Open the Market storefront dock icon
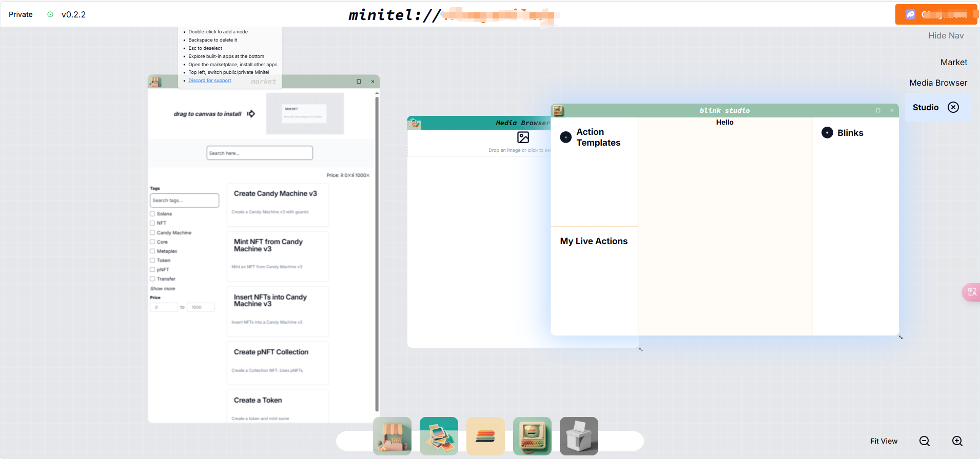Image resolution: width=980 pixels, height=459 pixels. [x=392, y=436]
